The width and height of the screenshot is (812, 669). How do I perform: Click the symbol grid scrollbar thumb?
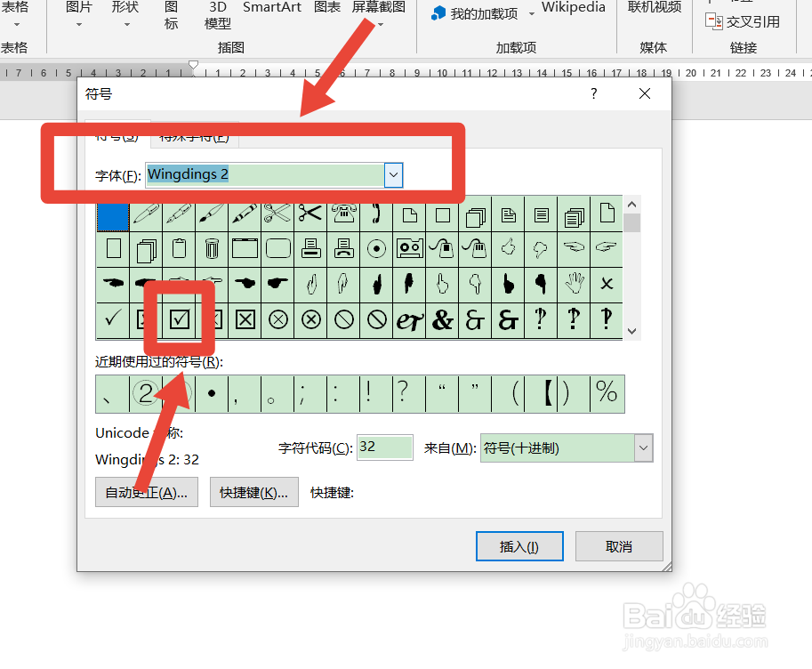[631, 222]
